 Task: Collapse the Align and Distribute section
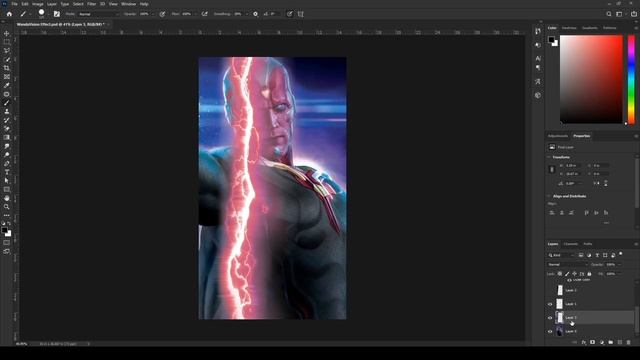click(549, 196)
